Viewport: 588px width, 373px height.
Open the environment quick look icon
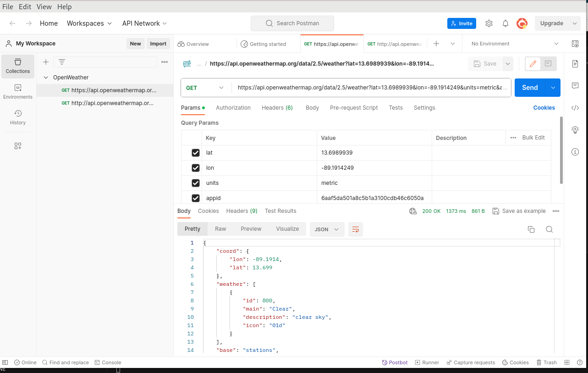click(575, 44)
